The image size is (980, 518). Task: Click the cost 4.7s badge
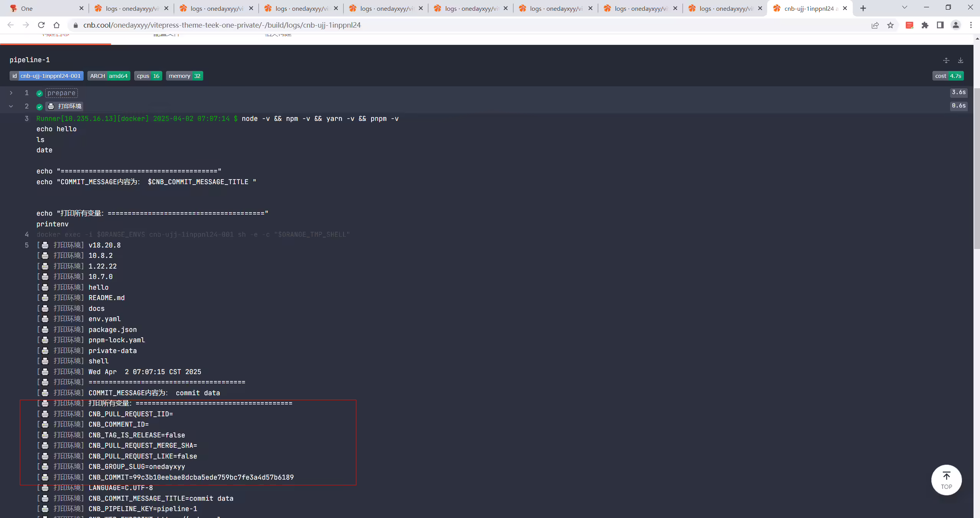(948, 76)
